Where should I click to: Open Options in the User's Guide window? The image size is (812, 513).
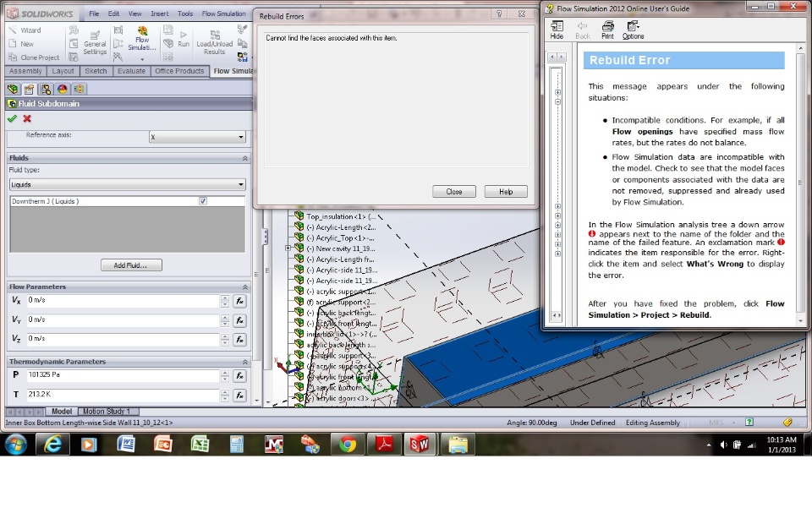[633, 30]
